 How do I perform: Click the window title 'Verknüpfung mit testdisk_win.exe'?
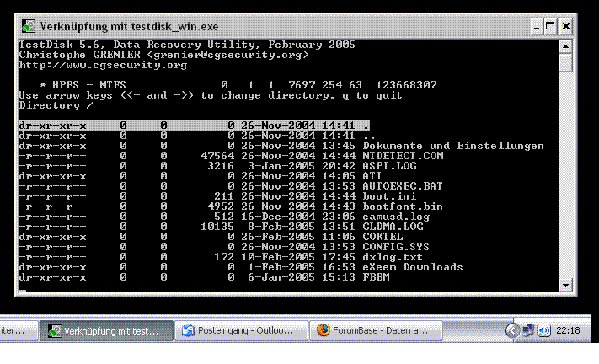click(129, 27)
